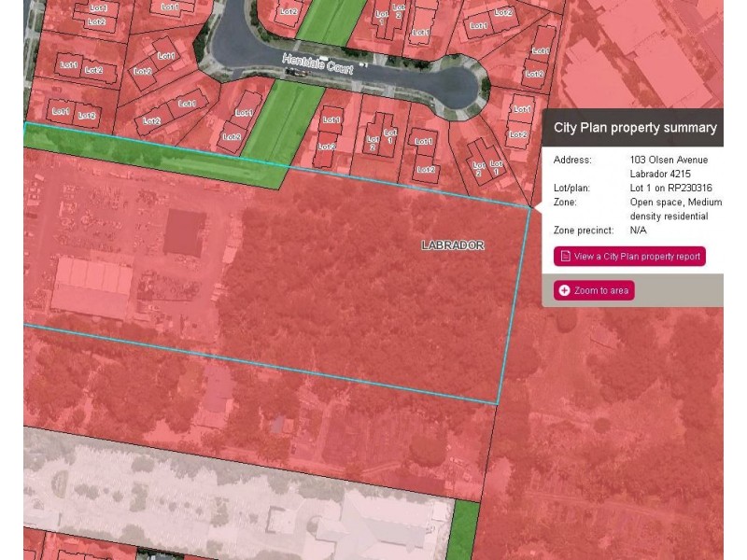Click the popup's callout pointer at the lot corner
747x560 pixels.
pyautogui.click(x=538, y=207)
